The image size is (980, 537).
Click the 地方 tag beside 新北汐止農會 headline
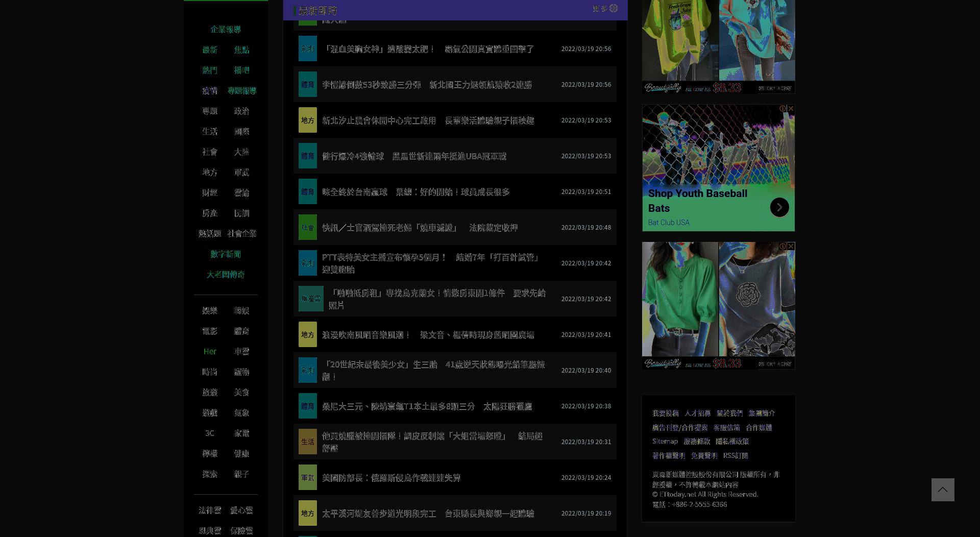(x=308, y=120)
